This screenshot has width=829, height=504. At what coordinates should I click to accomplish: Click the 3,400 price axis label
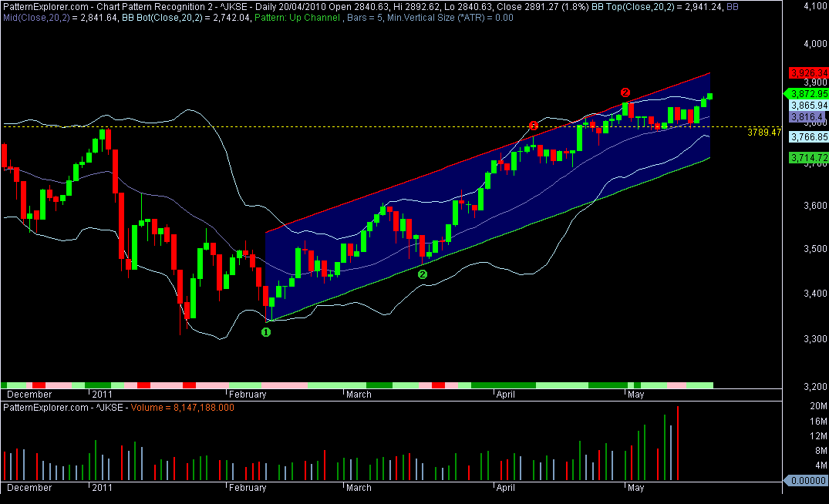815,293
